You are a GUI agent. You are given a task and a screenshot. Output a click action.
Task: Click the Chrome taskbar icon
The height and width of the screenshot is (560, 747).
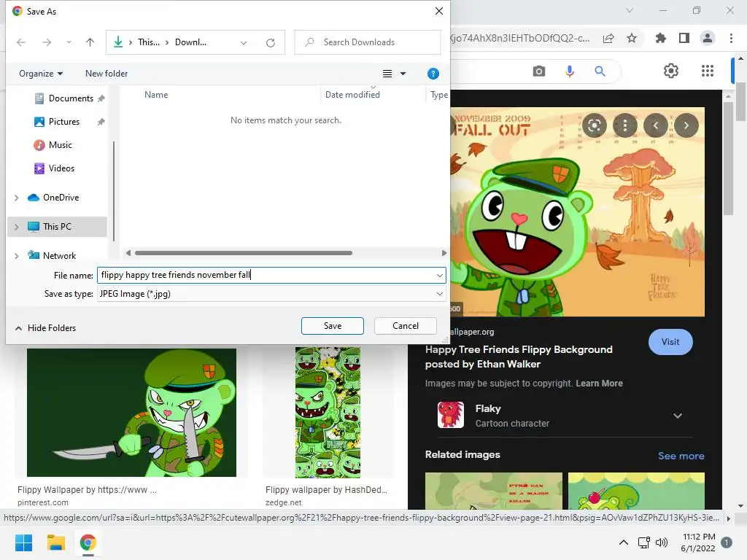tap(88, 542)
